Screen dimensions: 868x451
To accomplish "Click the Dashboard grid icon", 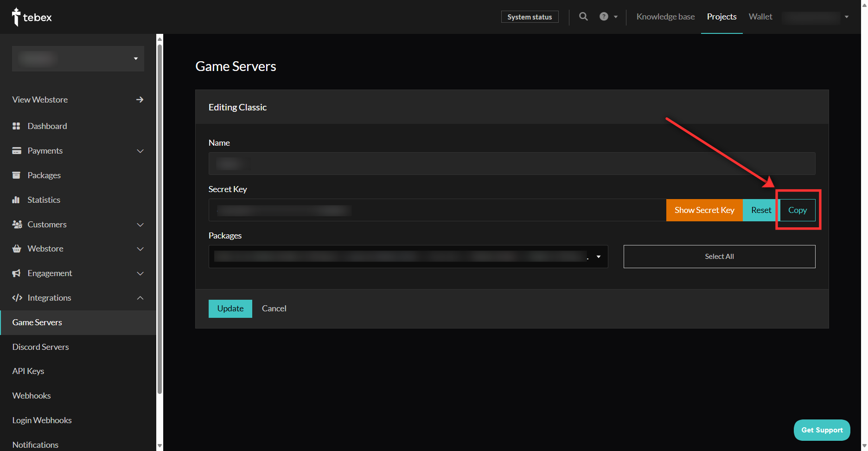I will [17, 126].
